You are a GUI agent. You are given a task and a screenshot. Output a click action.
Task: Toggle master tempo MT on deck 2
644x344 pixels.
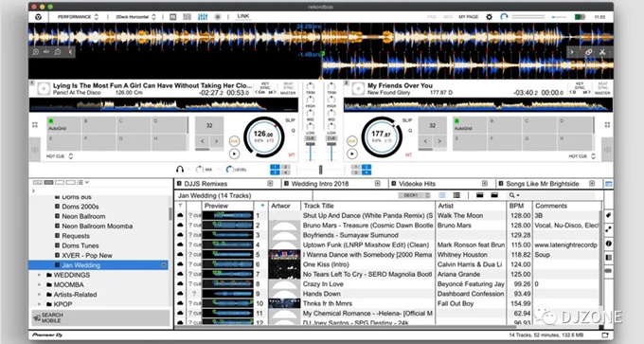(409, 155)
